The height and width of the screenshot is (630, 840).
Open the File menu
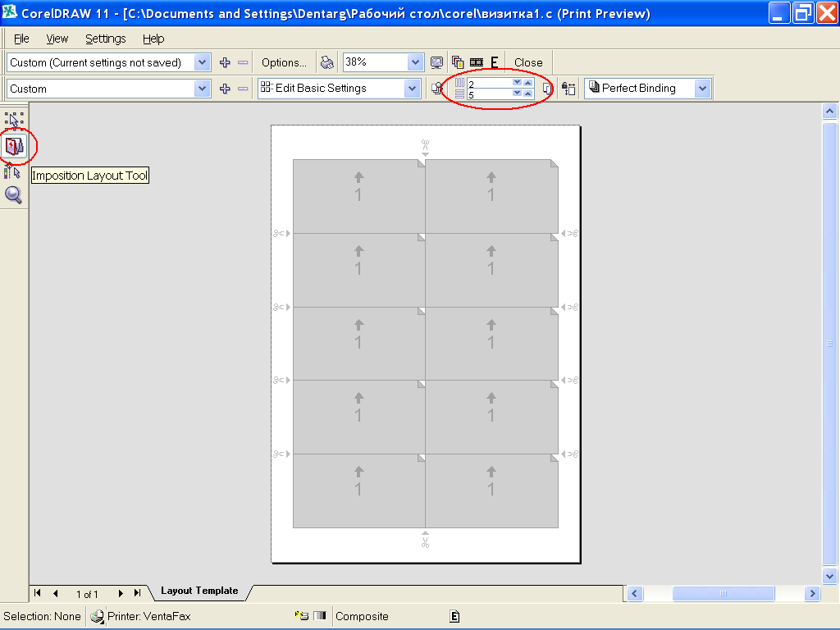[x=21, y=39]
